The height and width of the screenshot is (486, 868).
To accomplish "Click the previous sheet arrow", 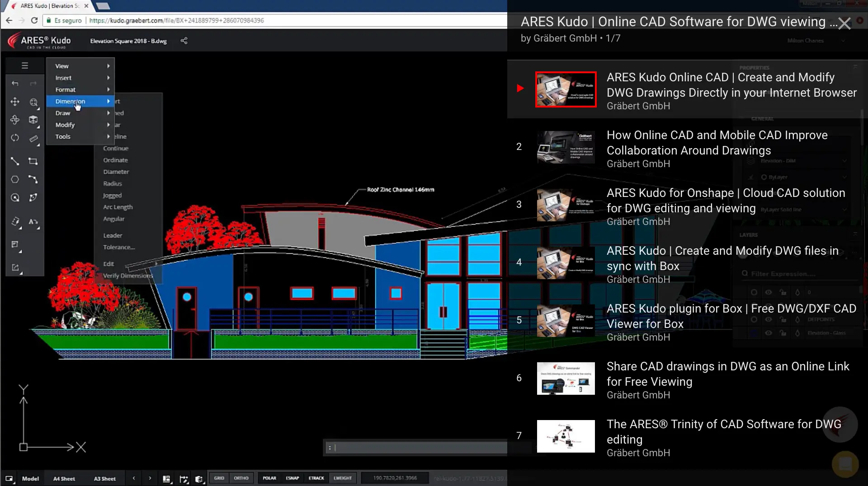I will coord(134,478).
